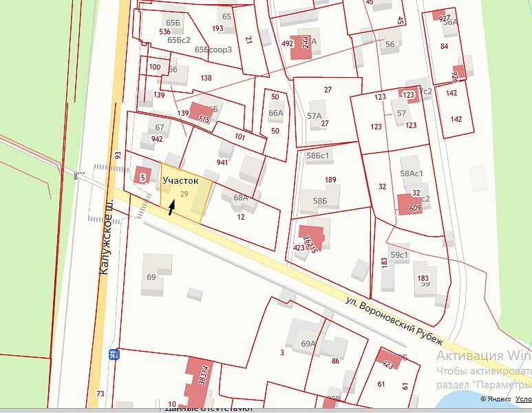
Task: Click parcel number 21
Action: click(x=248, y=41)
